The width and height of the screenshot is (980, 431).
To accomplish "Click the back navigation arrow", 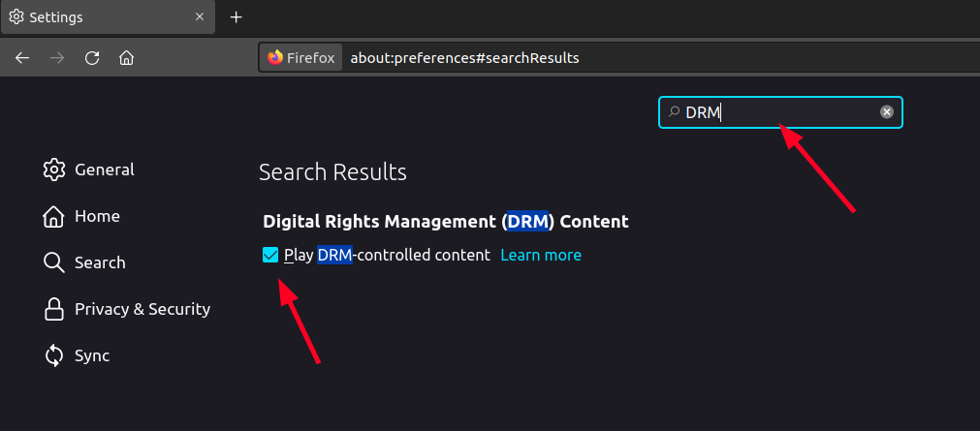I will pos(23,58).
